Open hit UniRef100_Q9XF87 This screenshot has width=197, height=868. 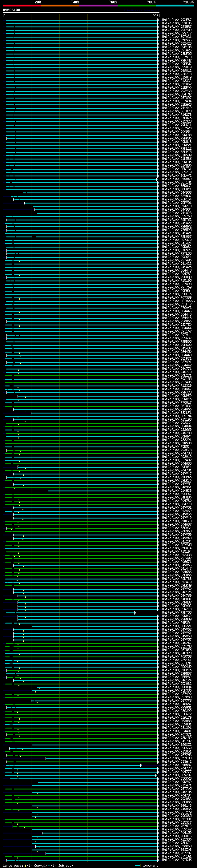tap(177, 20)
